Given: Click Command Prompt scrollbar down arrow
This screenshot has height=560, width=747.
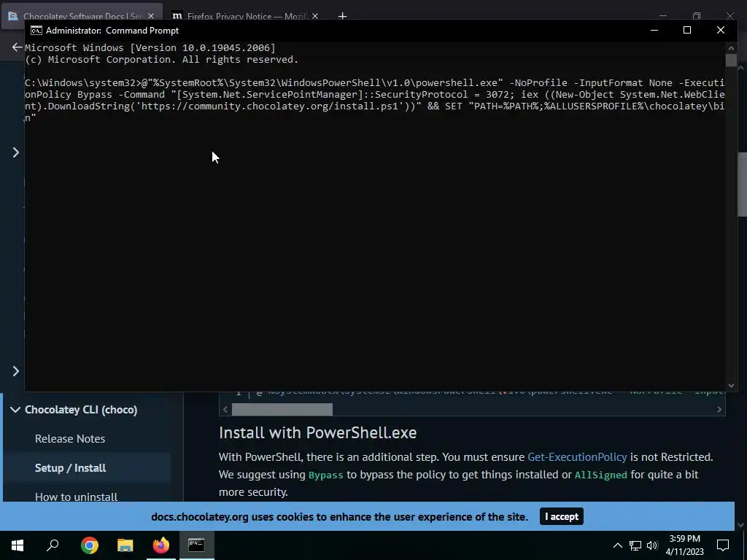Looking at the screenshot, I should (731, 386).
